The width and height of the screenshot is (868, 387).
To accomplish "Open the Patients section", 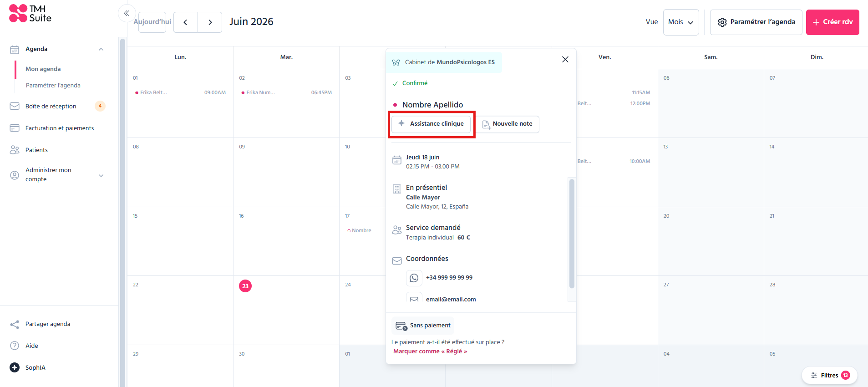I will [x=36, y=150].
